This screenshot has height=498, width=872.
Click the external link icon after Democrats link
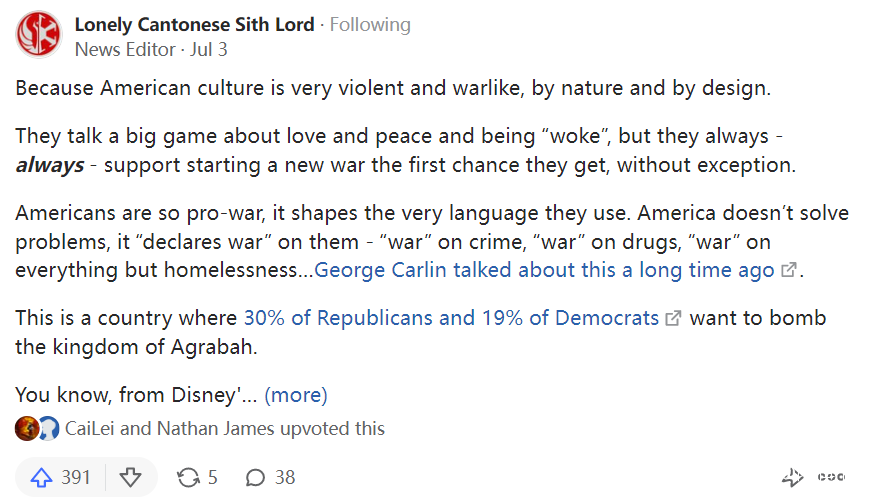(x=674, y=319)
